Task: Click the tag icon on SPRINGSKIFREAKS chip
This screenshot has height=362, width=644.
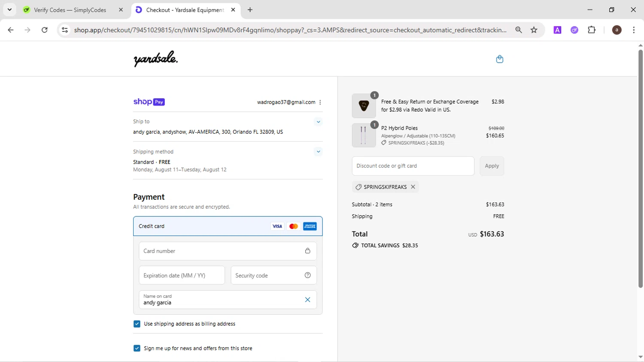Action: coord(358,187)
